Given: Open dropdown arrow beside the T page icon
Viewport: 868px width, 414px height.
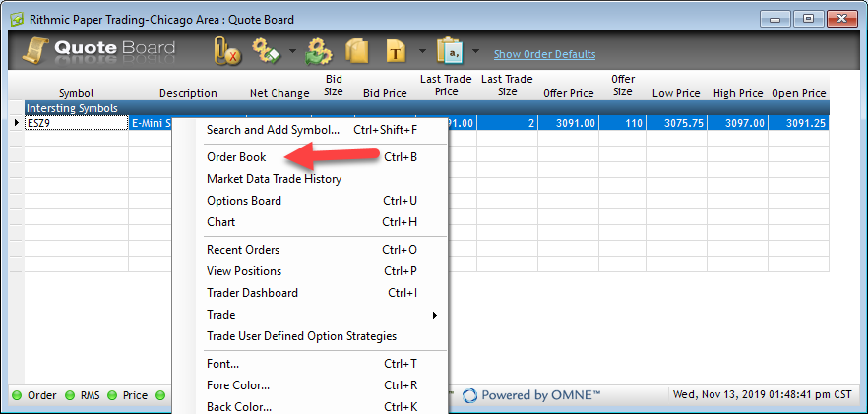Looking at the screenshot, I should coord(422,51).
